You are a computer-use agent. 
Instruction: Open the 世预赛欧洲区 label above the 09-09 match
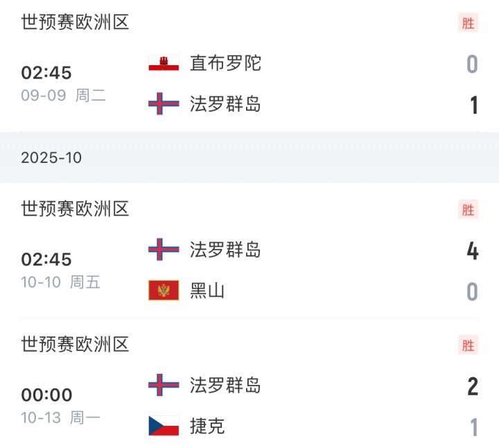75,23
